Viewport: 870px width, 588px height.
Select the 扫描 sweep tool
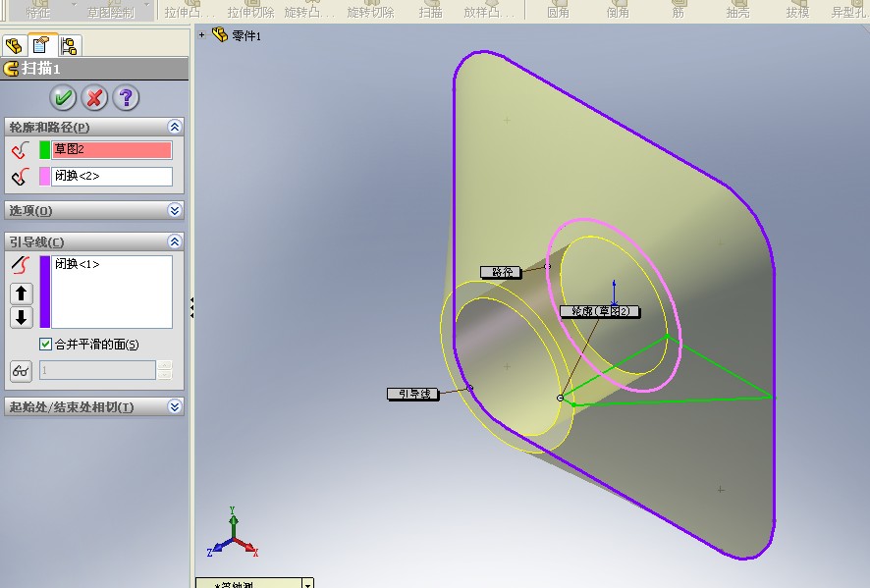pyautogui.click(x=431, y=12)
